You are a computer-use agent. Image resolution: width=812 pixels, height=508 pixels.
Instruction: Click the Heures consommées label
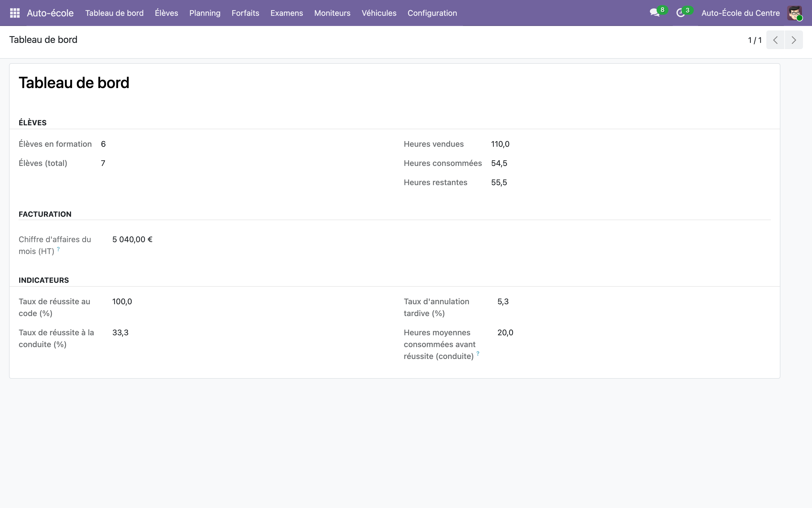point(443,163)
